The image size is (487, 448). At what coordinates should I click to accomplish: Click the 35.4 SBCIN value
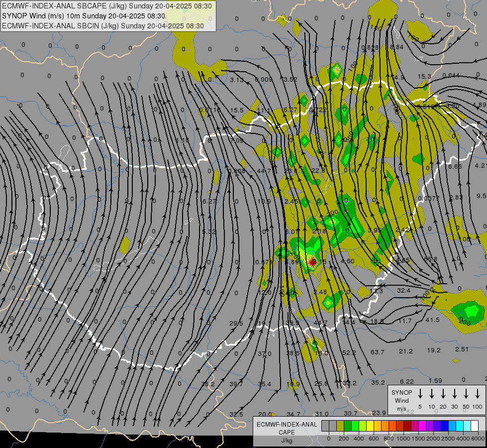coord(264,384)
